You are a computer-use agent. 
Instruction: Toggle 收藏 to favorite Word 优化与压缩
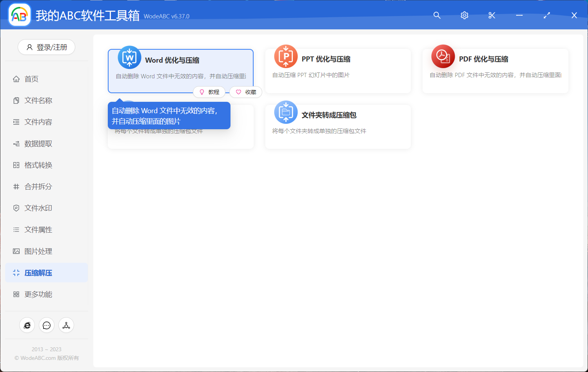pyautogui.click(x=245, y=92)
